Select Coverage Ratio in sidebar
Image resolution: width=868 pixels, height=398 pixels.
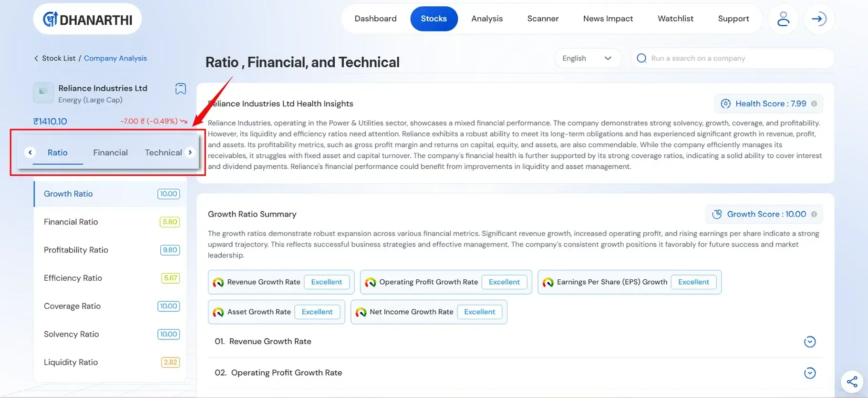pos(110,306)
